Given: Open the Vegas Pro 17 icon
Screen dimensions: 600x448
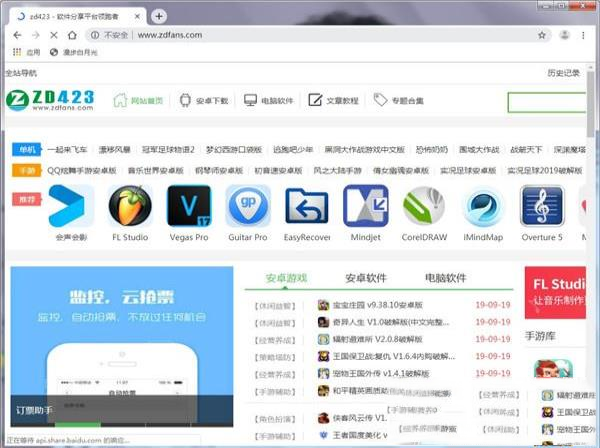Looking at the screenshot, I should tap(189, 206).
